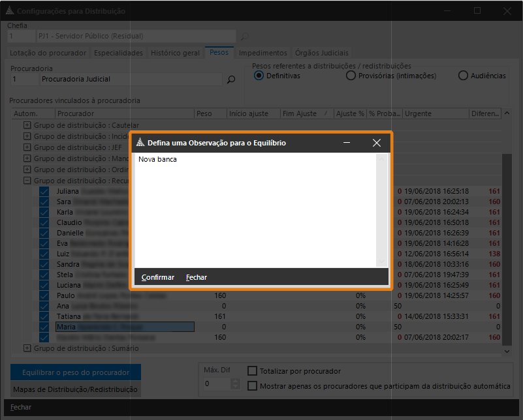Open the Órgãos Judiciais tab
This screenshot has height=420, width=523.
pos(322,53)
